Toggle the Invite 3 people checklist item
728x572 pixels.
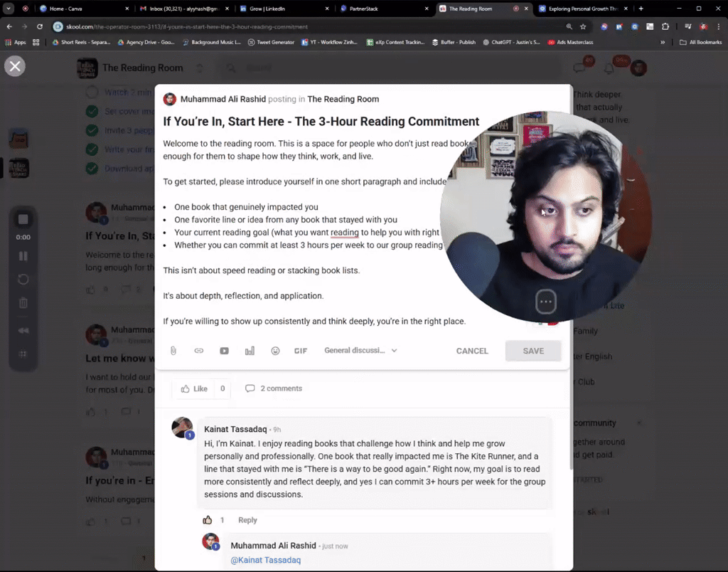click(x=92, y=131)
